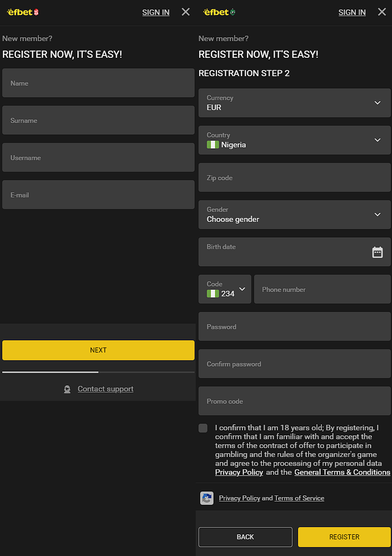Open the phone Code 234 selector
Screen dimensions: 392x556
[225, 289]
